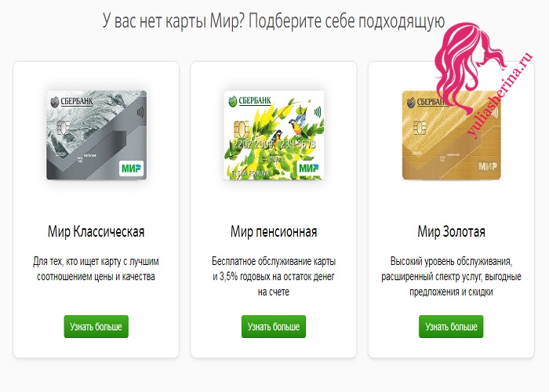Click the Сбербанк logo on the gray card
This screenshot has height=392, width=549.
point(72,101)
